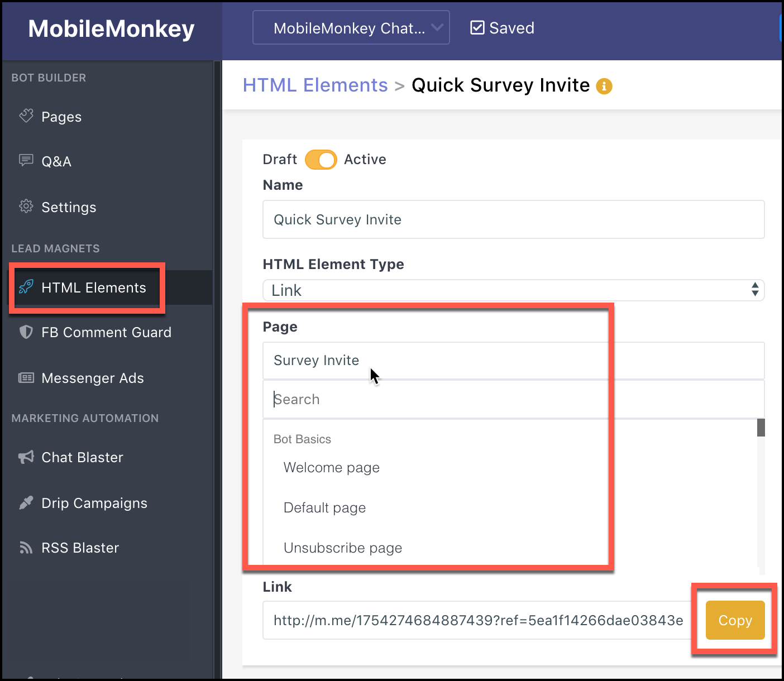
Task: Click the Chat Blaster megaphone icon
Action: point(26,457)
